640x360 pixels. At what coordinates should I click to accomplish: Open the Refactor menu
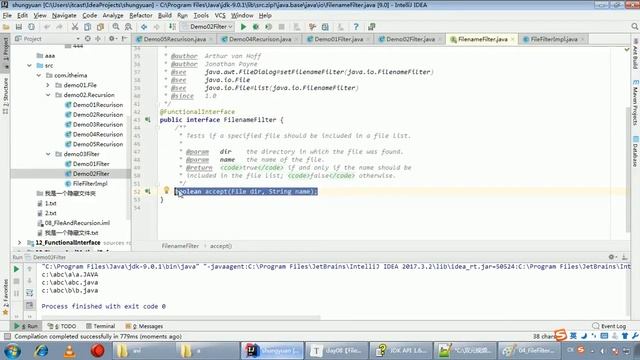140,16
